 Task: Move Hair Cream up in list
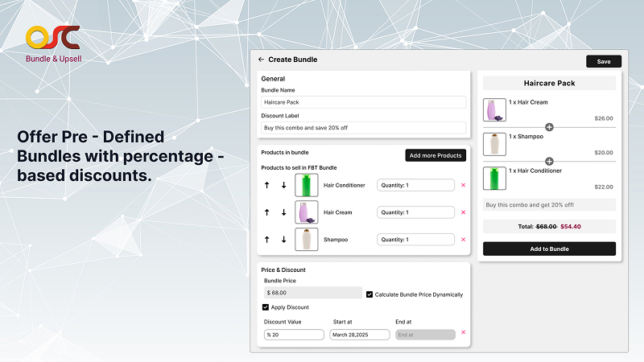[x=266, y=212]
